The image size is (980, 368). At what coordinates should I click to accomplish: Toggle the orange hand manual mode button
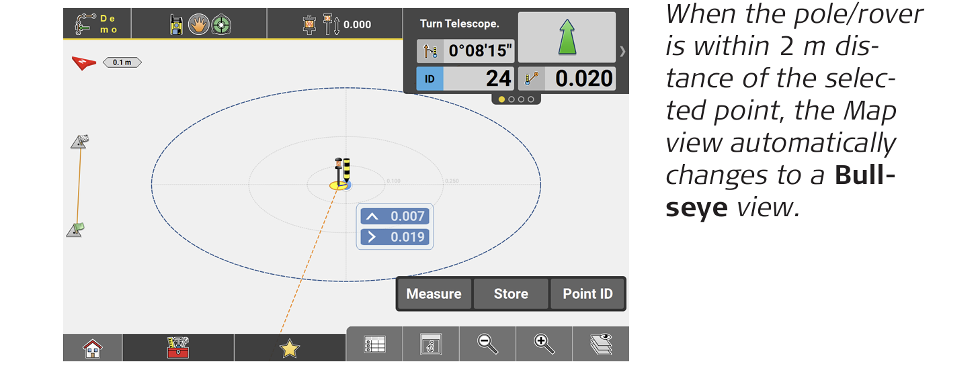(x=198, y=24)
